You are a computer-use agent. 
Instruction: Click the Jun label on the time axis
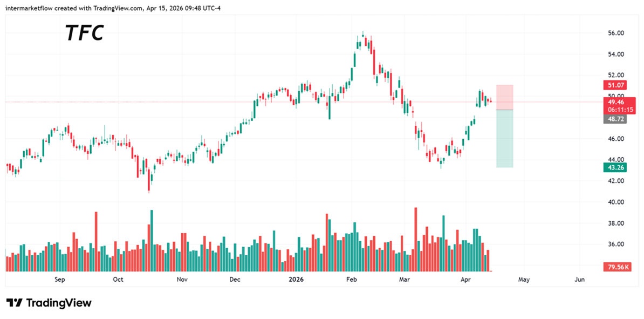point(580,280)
